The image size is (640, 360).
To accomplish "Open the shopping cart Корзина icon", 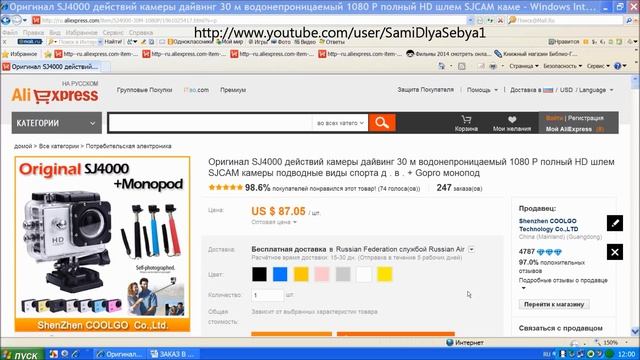I will (466, 123).
